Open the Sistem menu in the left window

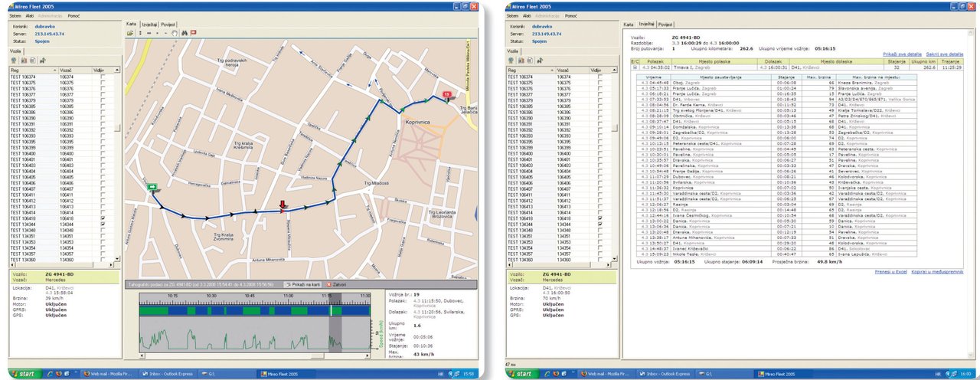[15, 15]
